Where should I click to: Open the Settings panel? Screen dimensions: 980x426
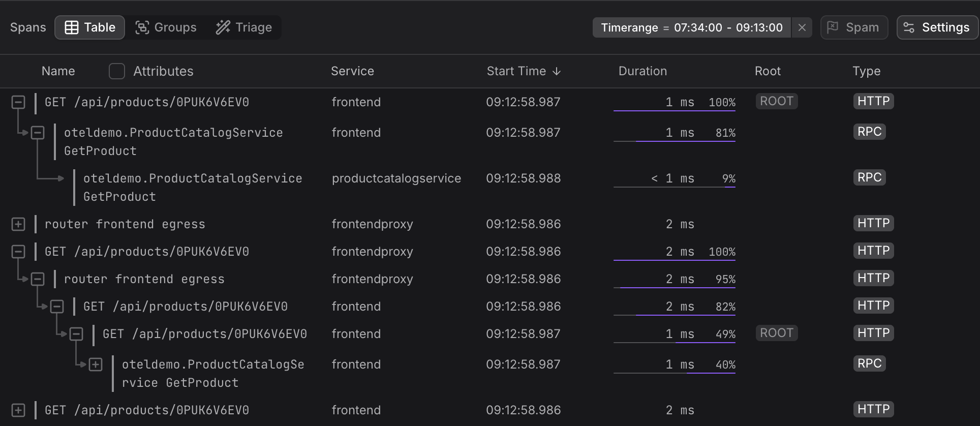937,27
